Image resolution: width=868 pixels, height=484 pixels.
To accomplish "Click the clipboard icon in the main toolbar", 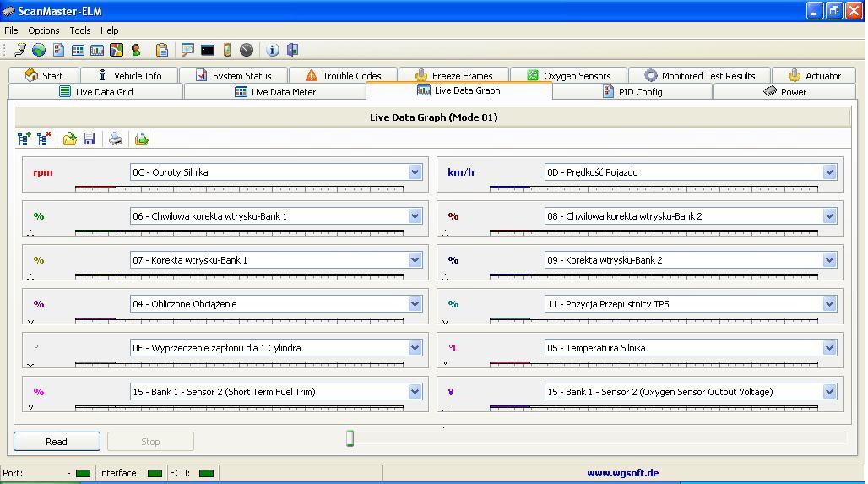I will coord(162,51).
